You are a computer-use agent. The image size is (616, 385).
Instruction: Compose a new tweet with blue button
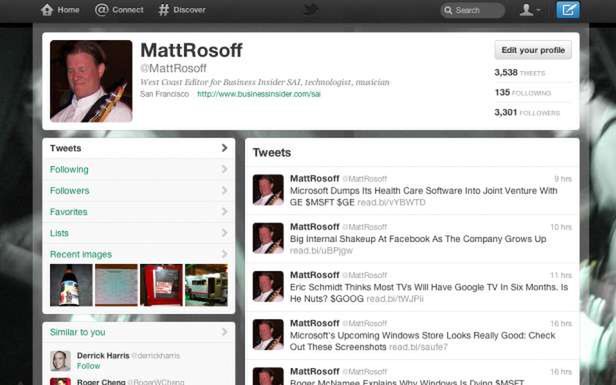(x=568, y=10)
